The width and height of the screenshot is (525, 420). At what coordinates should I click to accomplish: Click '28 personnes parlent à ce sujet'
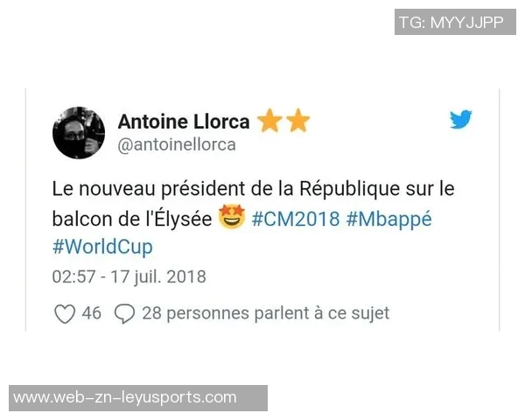pos(265,314)
